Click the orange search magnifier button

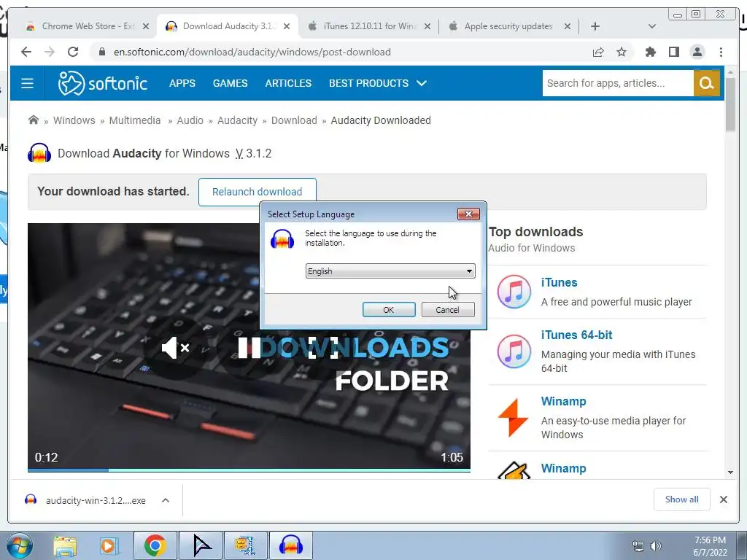point(706,83)
